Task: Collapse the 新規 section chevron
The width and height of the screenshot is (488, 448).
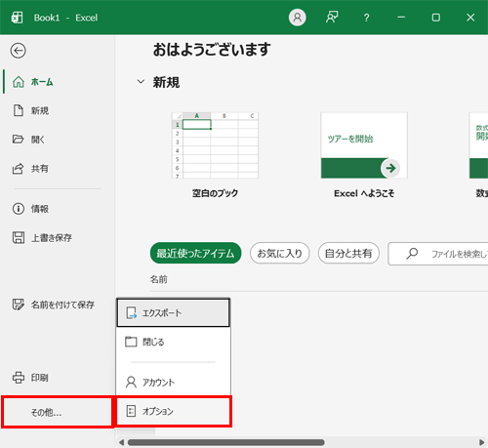Action: click(x=141, y=82)
